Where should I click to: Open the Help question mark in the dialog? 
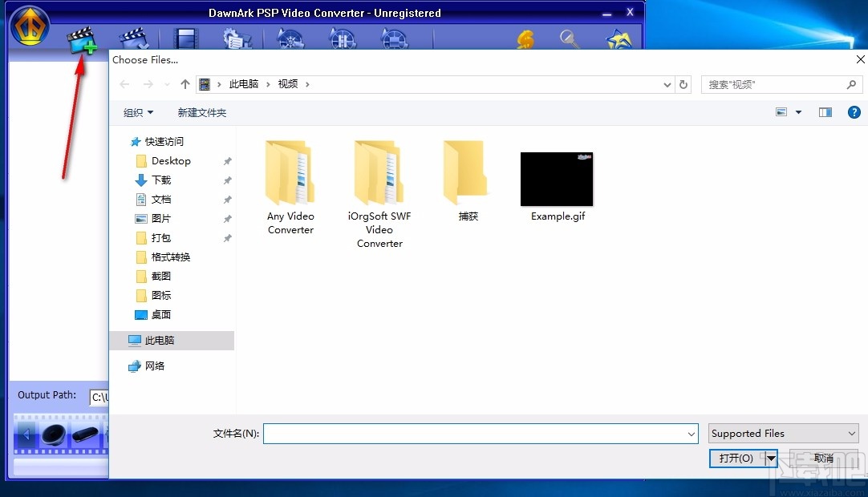pyautogui.click(x=854, y=111)
